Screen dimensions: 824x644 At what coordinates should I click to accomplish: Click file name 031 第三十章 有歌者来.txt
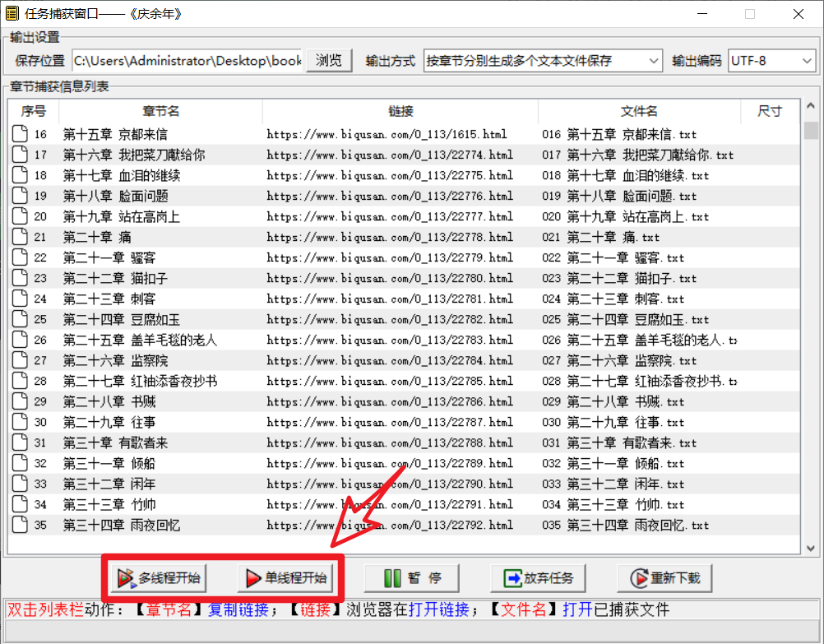[619, 442]
